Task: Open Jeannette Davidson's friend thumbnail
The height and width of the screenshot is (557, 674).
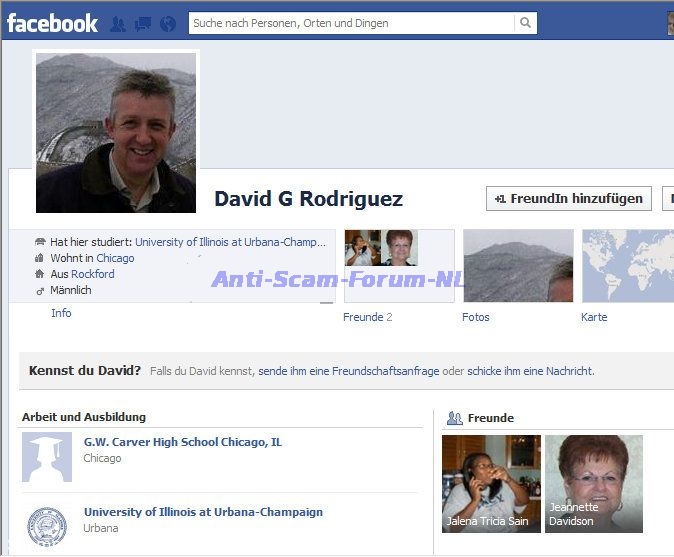Action: coord(594,483)
